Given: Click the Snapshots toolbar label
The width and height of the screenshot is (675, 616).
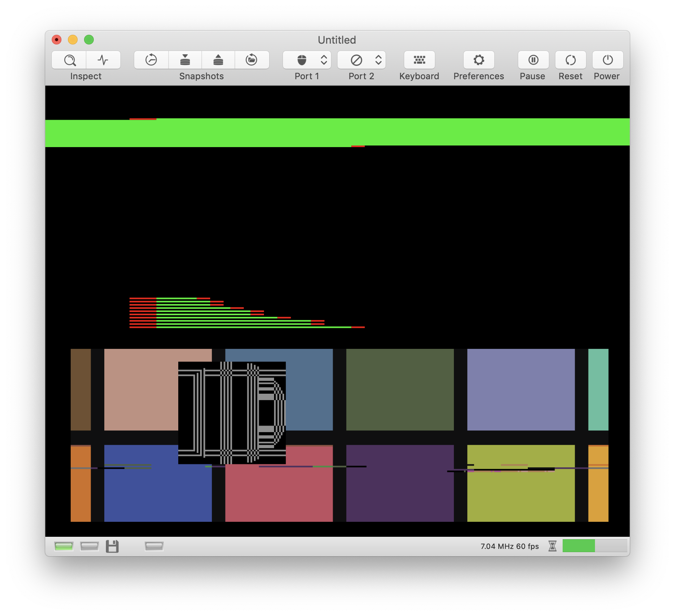Looking at the screenshot, I should (201, 76).
